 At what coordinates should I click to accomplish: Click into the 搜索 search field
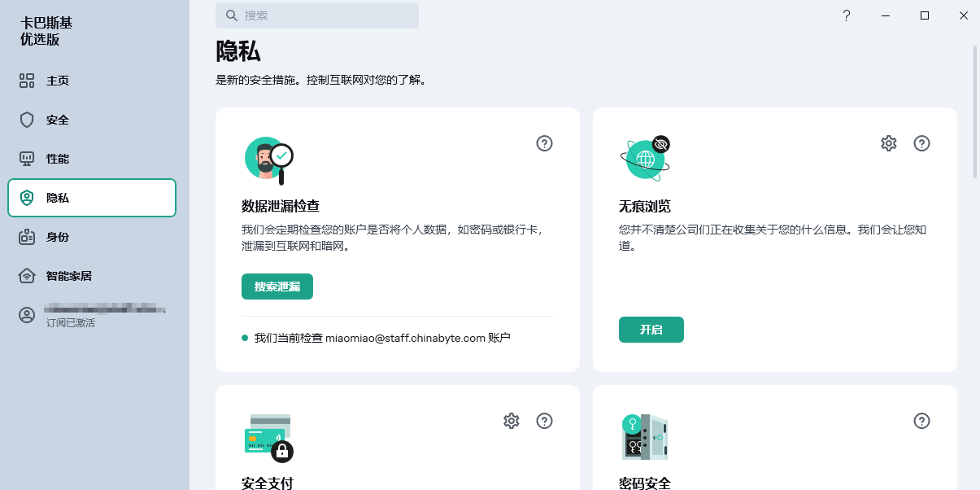point(317,15)
